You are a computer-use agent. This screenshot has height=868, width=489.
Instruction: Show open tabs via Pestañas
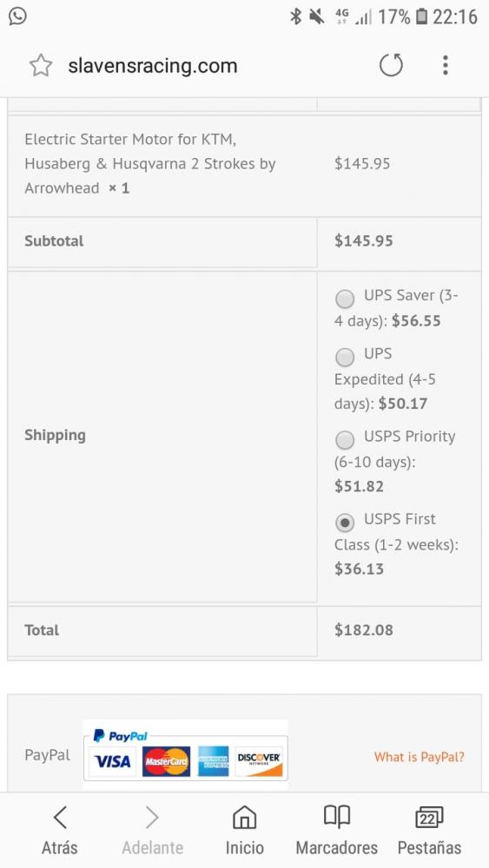tap(429, 831)
